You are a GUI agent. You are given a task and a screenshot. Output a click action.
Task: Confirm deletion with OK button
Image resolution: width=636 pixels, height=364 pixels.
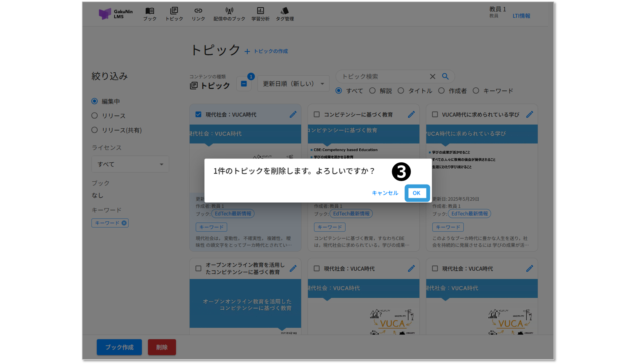pyautogui.click(x=417, y=193)
